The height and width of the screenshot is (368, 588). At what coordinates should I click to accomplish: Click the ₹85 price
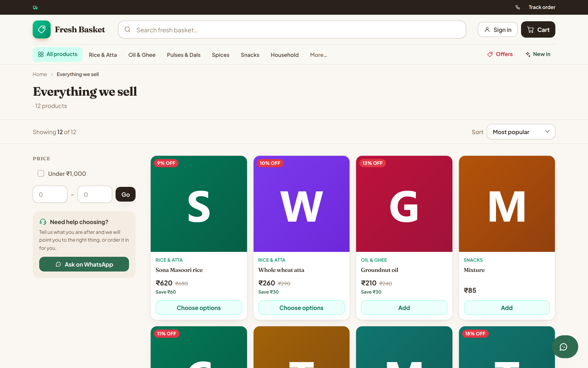470,290
